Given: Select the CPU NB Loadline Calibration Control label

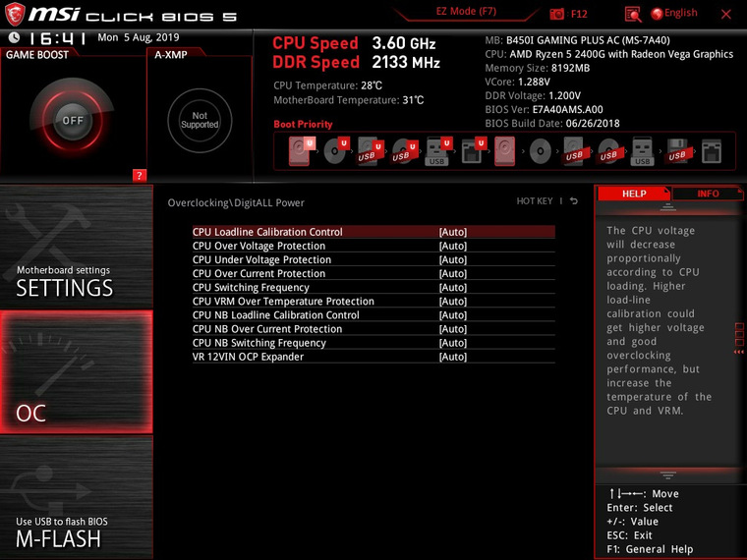Looking at the screenshot, I should coord(276,314).
